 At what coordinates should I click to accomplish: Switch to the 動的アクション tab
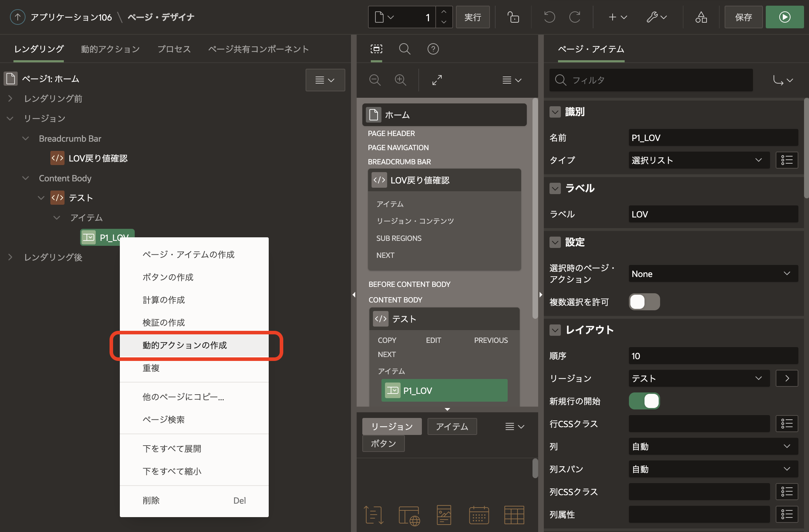tap(110, 49)
